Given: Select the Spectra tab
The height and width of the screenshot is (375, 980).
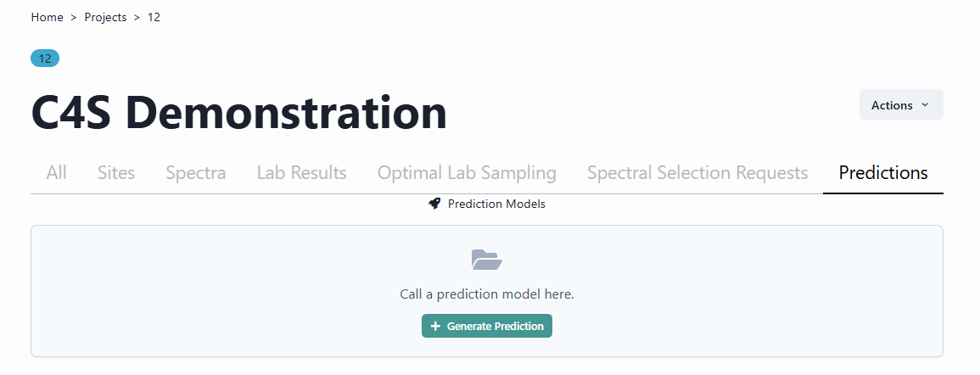Looking at the screenshot, I should (196, 173).
